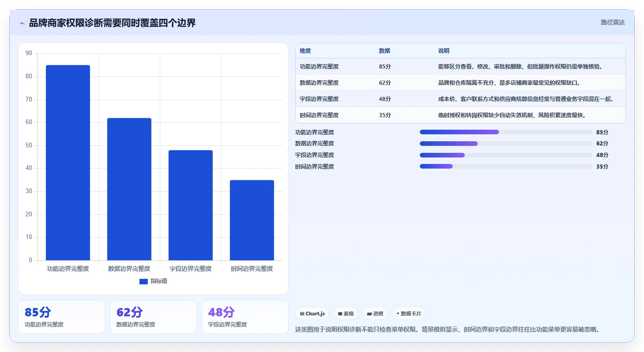Screen dimensions: 644x352
Task: Click description starting 成本价、客户联系方式
Action: 526,99
